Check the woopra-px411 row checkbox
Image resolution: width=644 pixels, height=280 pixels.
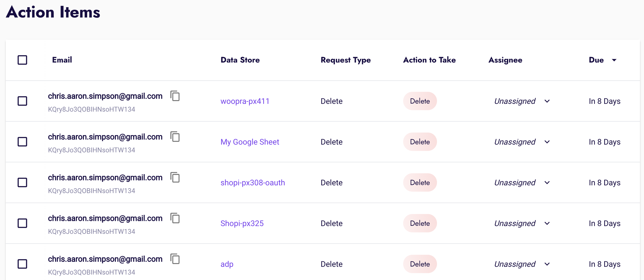(22, 101)
